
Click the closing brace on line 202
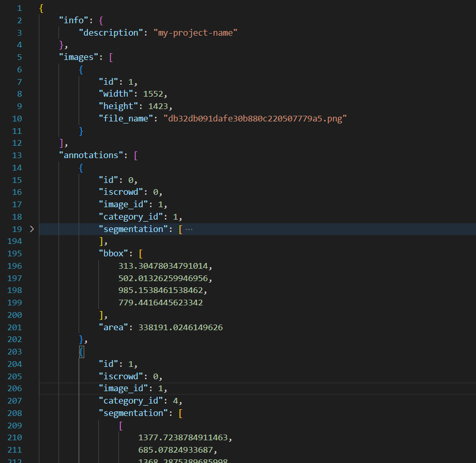coord(81,339)
